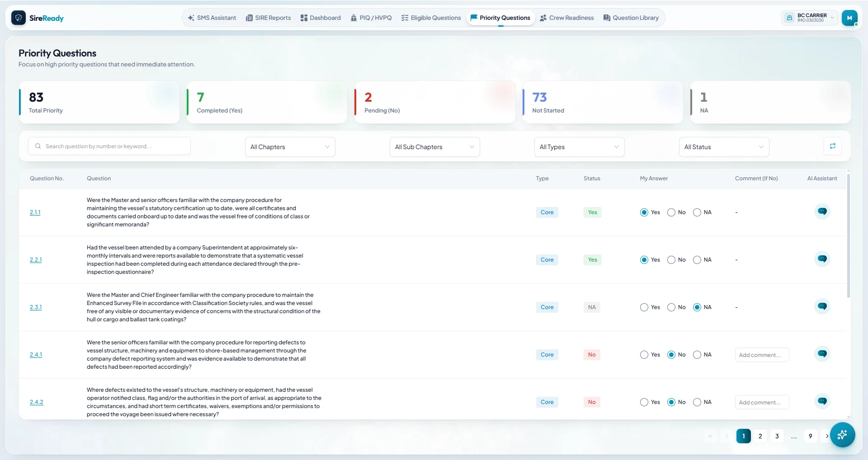Click Add comment field for question 2.4.1
This screenshot has width=868, height=460.
(x=762, y=355)
